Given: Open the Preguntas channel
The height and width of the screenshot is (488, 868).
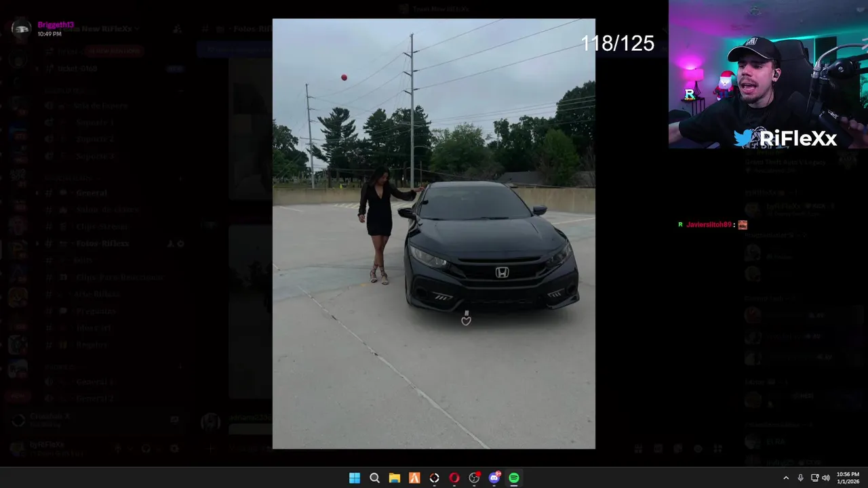Looking at the screenshot, I should click(x=113, y=311).
